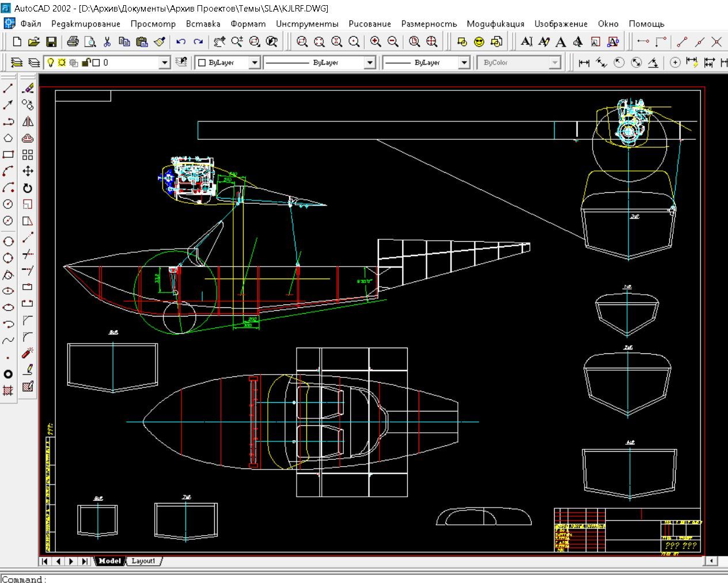This screenshot has height=583, width=728.
Task: Choose the Rectangle drawing tool
Action: (8, 154)
